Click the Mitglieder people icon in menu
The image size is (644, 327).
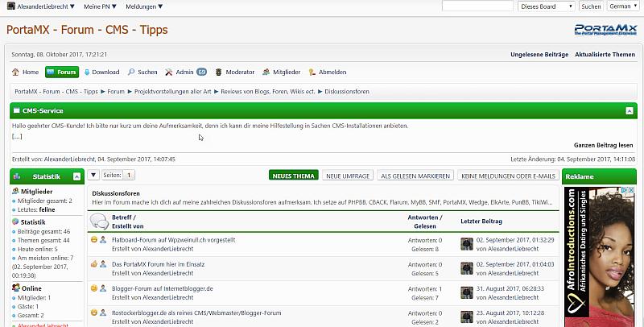(x=266, y=72)
